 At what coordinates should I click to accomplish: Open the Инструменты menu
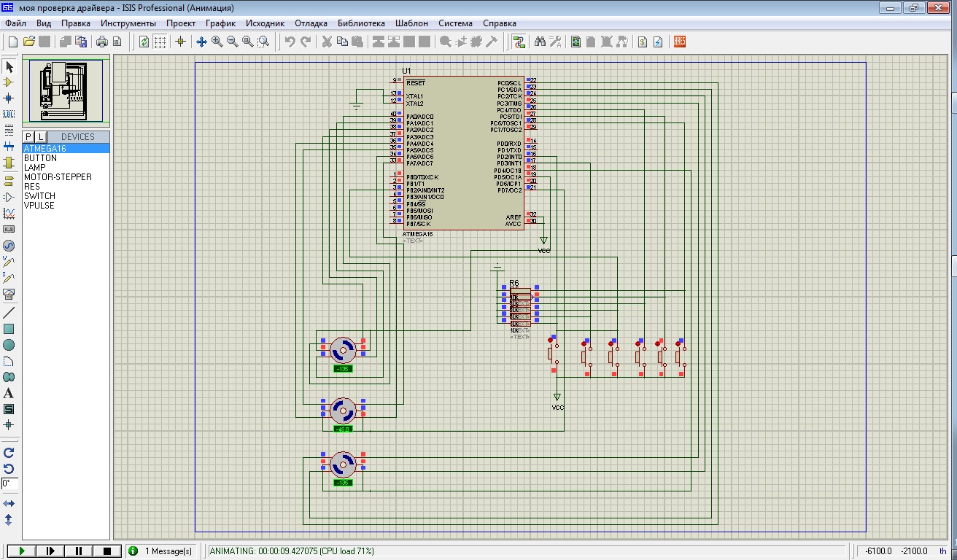[x=128, y=23]
